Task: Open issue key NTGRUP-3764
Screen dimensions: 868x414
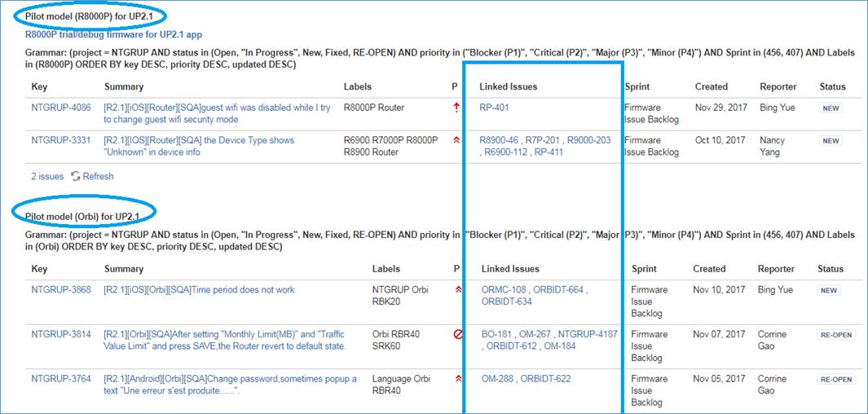Action: click(x=61, y=379)
